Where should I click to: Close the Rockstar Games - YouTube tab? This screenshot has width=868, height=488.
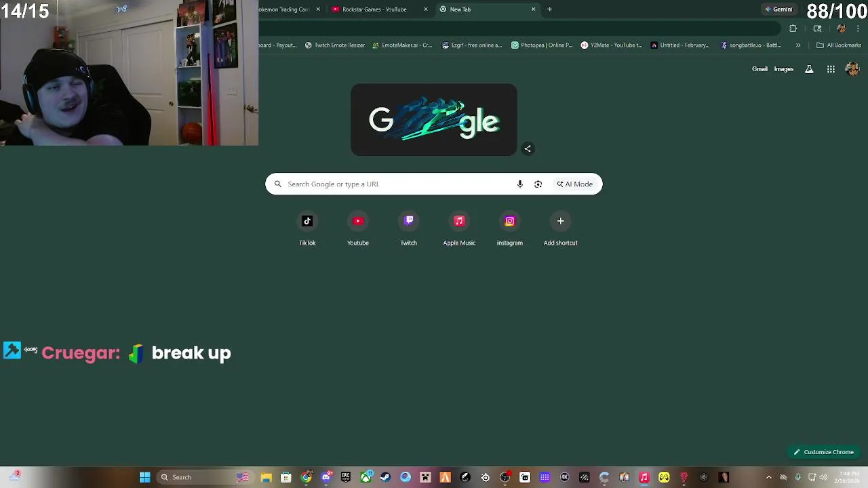pyautogui.click(x=426, y=9)
